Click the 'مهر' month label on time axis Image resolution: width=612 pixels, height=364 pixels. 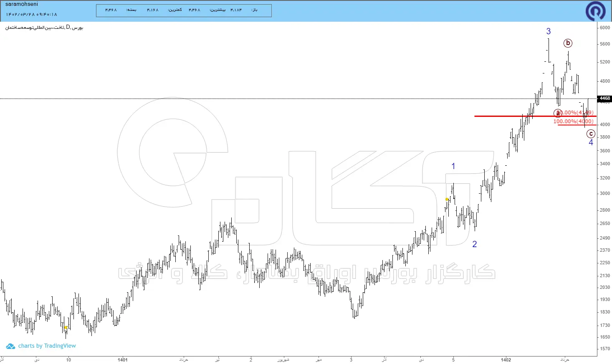click(319, 360)
